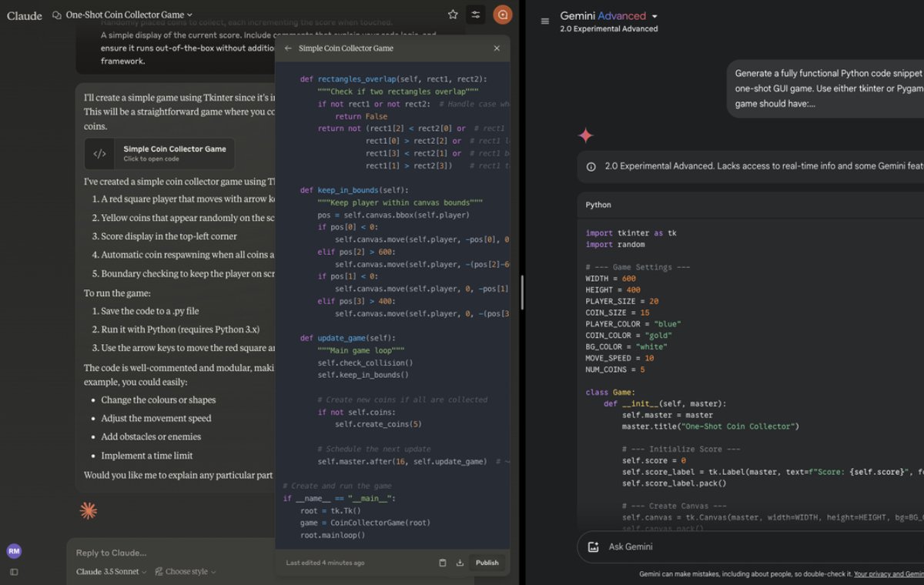Copy the artifact code with the clipboard icon
Screen dimensions: 924x585
[443, 563]
